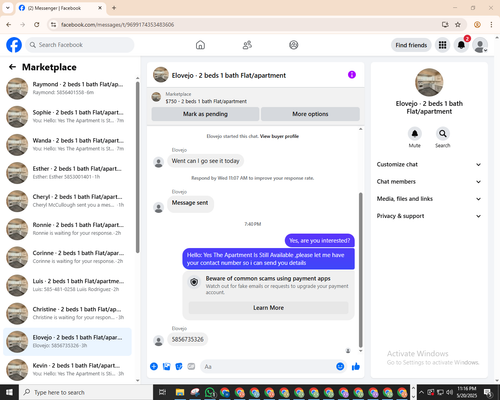
Task: Reload the page
Action: click(37, 24)
